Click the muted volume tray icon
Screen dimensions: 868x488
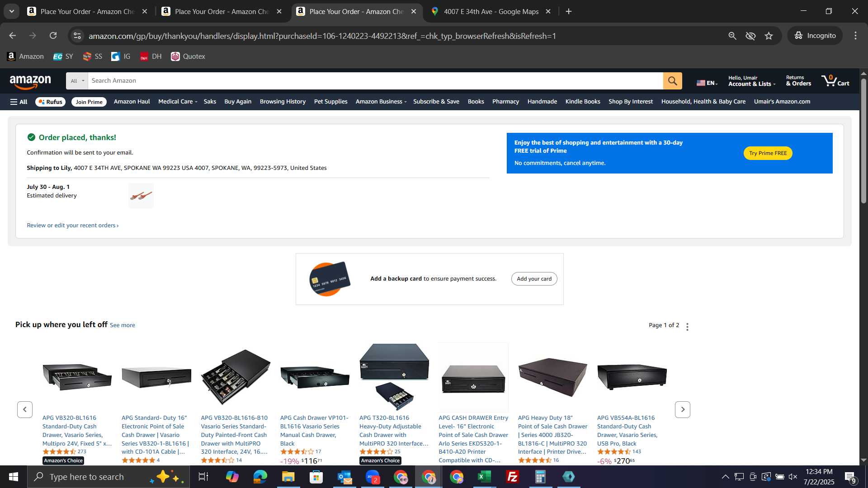793,477
